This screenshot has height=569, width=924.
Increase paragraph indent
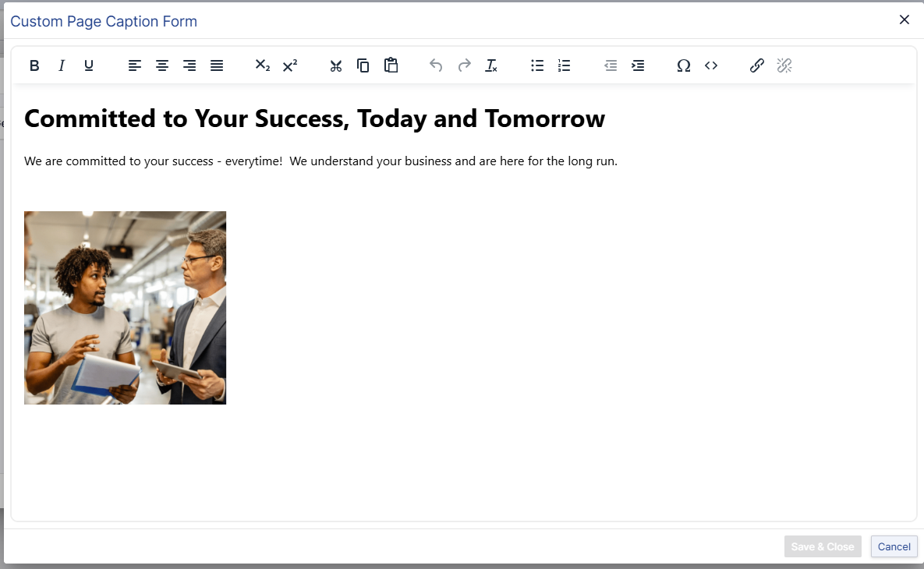[x=638, y=65]
